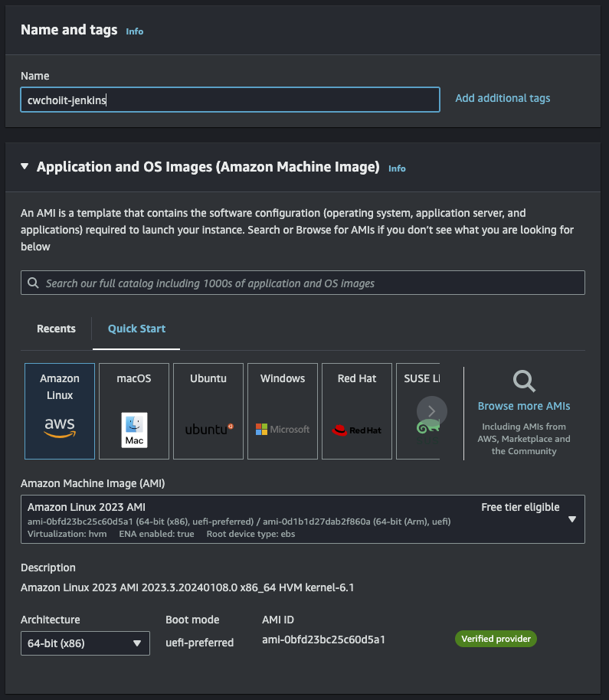The height and width of the screenshot is (700, 609).
Task: Click the Free tier eligible label
Action: (x=520, y=507)
